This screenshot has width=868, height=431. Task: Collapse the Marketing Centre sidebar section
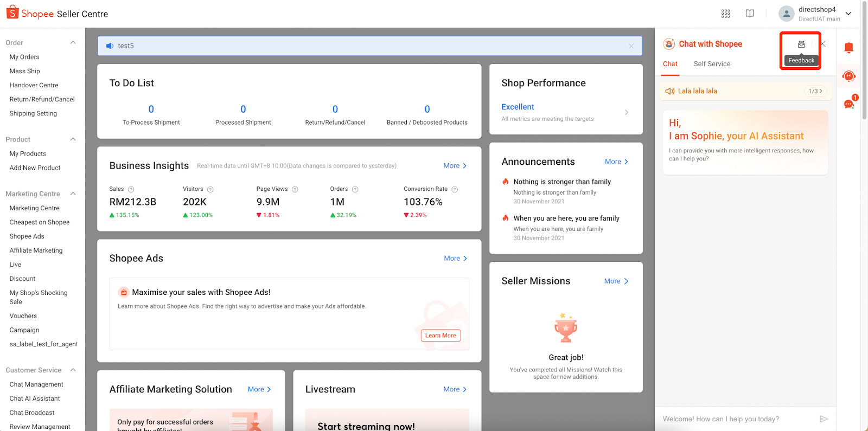tap(73, 194)
